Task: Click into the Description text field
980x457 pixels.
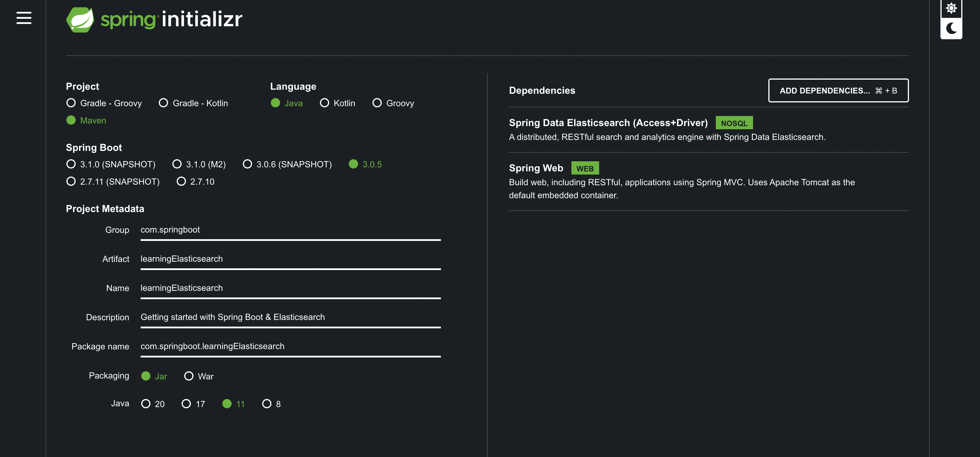Action: click(290, 317)
